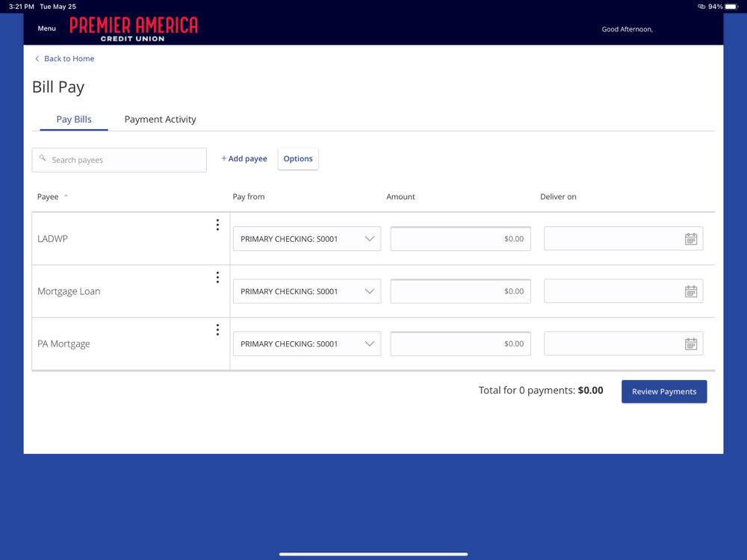This screenshot has width=747, height=560.
Task: Click the Mortgage Loan amount field
Action: [461, 291]
